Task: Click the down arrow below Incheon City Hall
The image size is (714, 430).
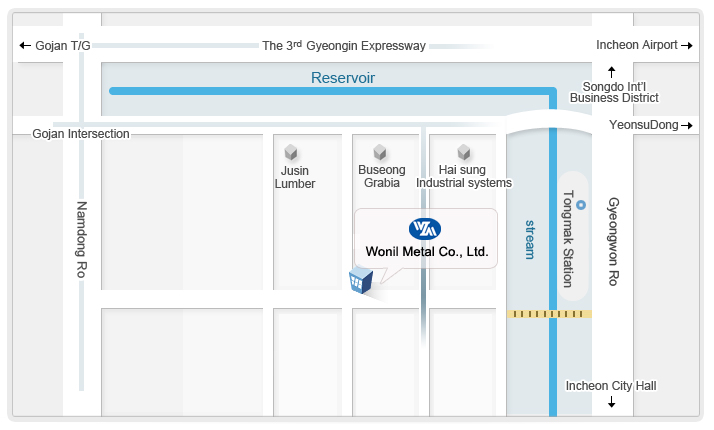Action: point(611,403)
